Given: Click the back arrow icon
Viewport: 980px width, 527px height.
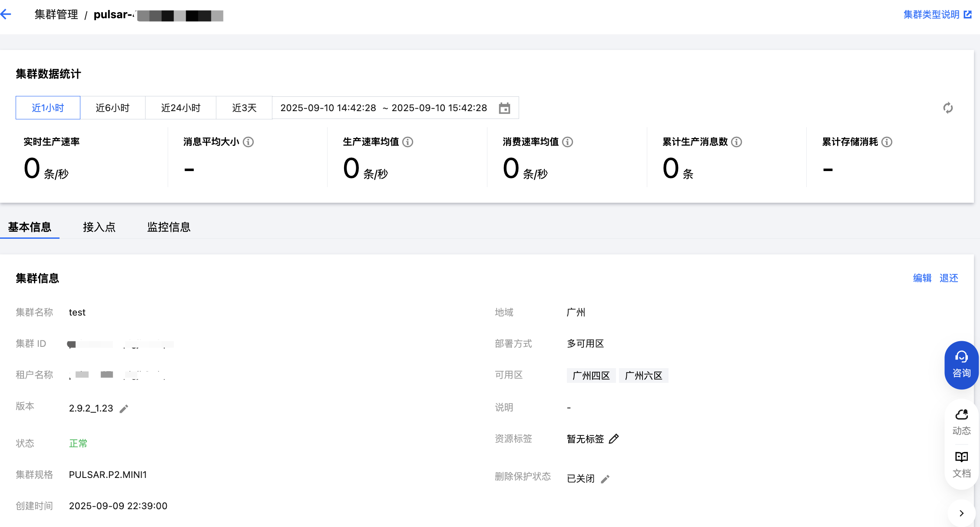Looking at the screenshot, I should point(6,14).
